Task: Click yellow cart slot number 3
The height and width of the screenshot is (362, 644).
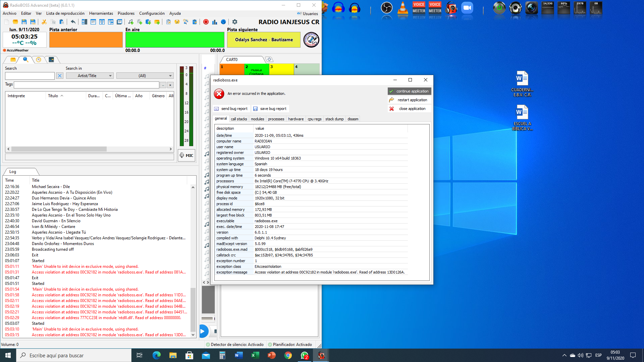Action: coord(281,69)
